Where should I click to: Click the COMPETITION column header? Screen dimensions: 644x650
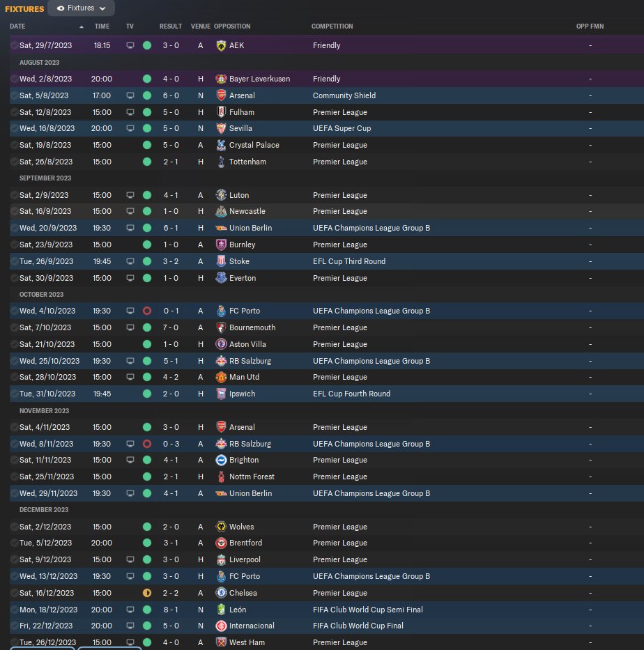(x=332, y=26)
